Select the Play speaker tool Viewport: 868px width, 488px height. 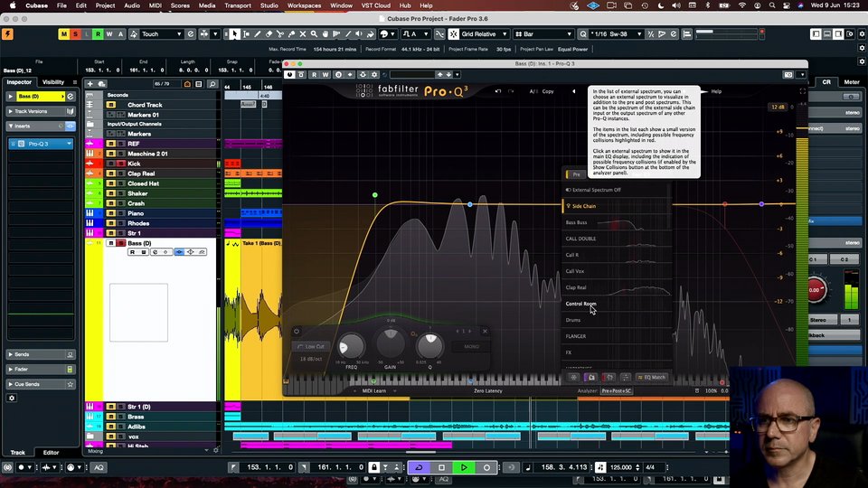tap(359, 34)
